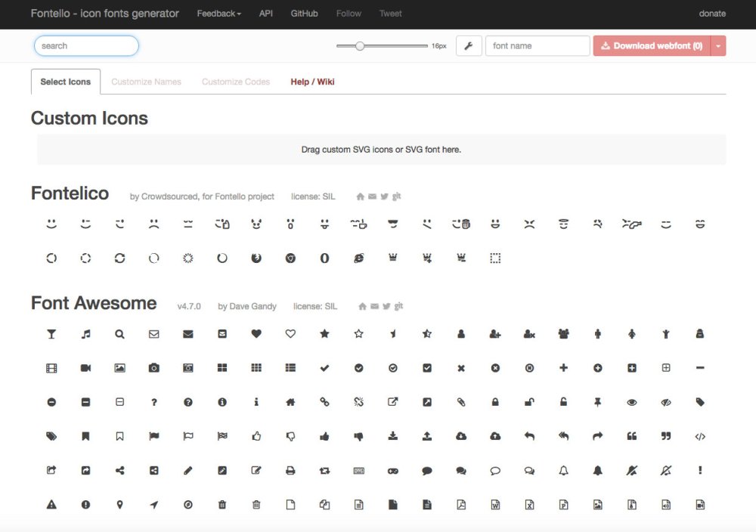Viewport: 756px width, 532px height.
Task: Select the plain exclamation mark icon
Action: click(x=700, y=471)
